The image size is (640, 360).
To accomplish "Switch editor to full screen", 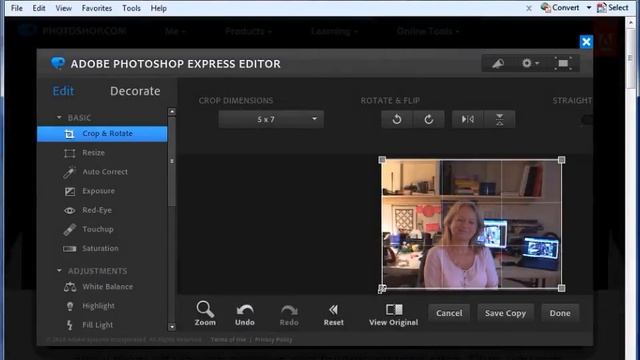I will (563, 64).
